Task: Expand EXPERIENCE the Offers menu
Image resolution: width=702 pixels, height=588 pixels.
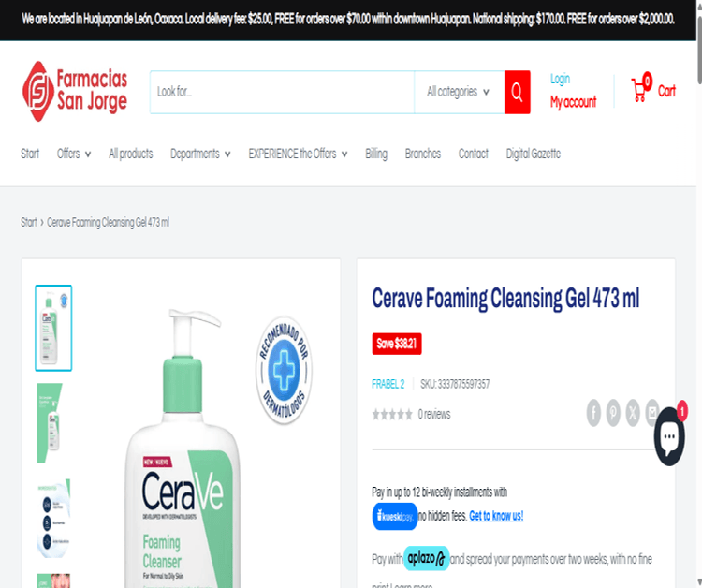Action: coord(298,154)
